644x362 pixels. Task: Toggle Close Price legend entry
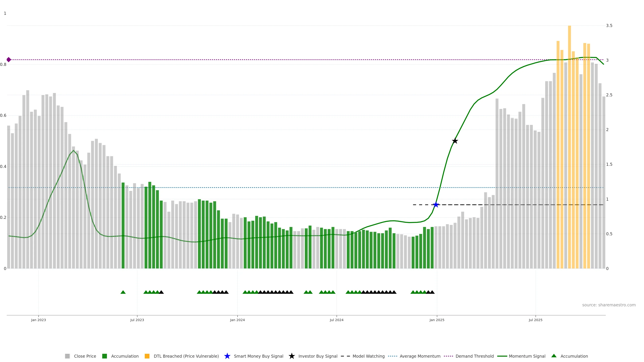tap(85, 356)
